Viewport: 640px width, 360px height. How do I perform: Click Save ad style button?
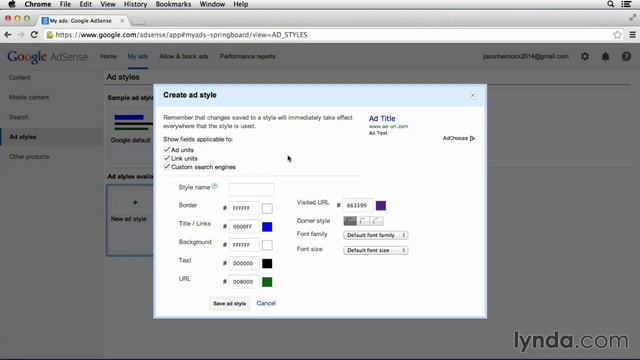tap(229, 303)
